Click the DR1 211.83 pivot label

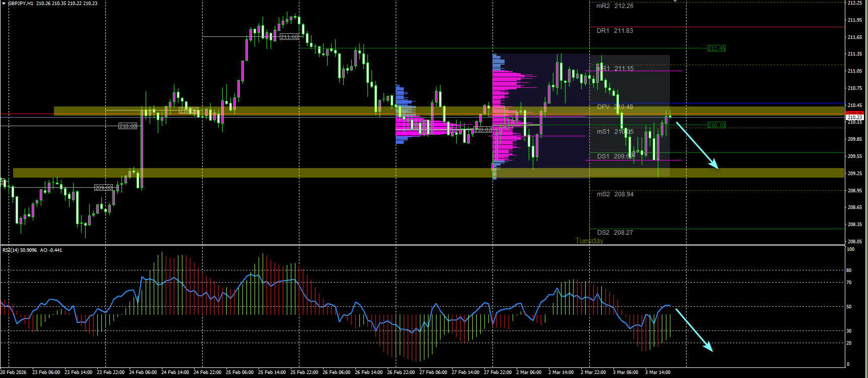click(615, 31)
